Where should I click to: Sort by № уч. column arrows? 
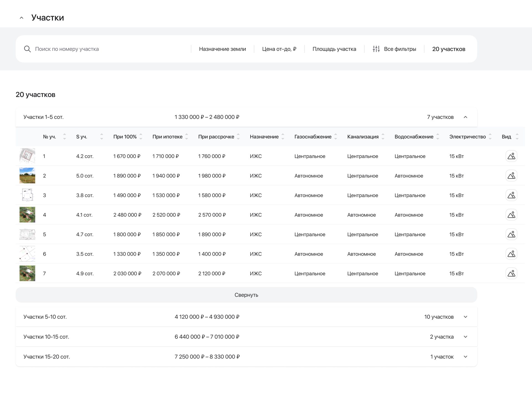coord(65,137)
